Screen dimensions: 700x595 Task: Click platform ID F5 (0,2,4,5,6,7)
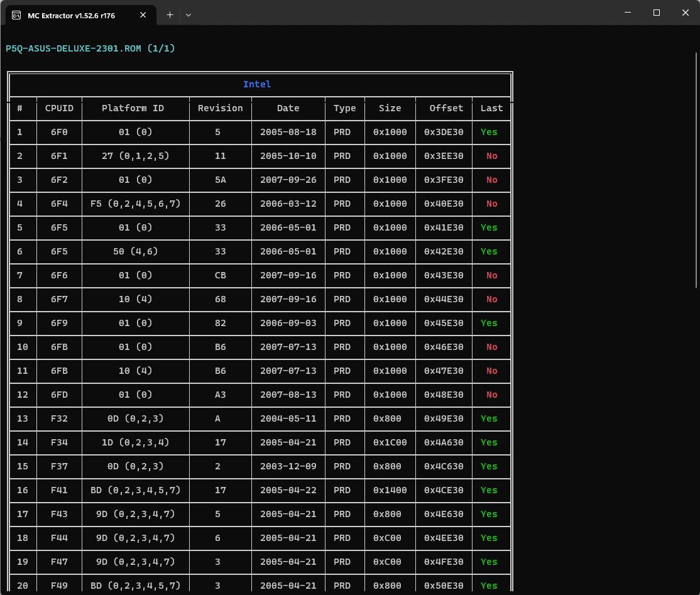click(135, 204)
